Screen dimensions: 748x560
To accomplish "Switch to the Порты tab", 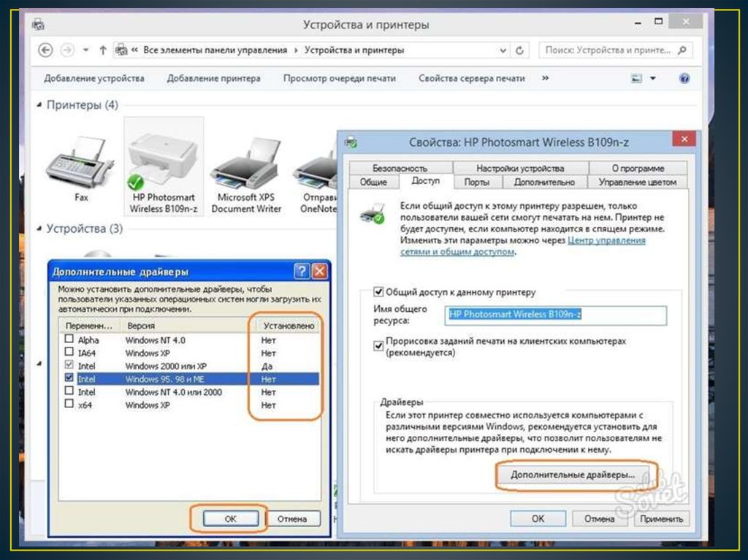I will pos(476,182).
